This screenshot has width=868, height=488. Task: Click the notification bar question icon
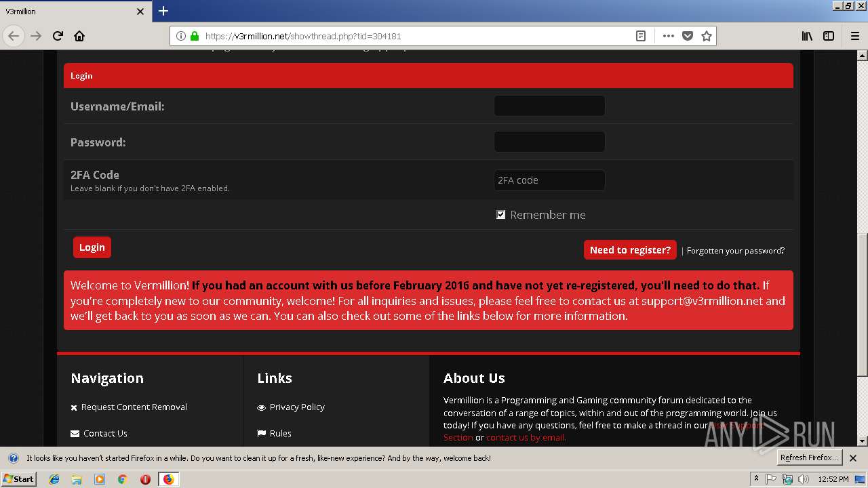(13, 458)
